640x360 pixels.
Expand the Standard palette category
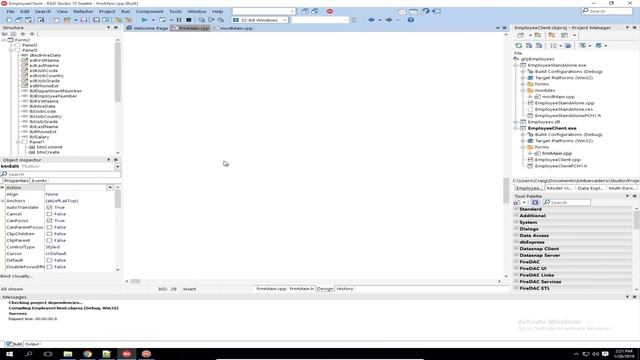click(516, 209)
